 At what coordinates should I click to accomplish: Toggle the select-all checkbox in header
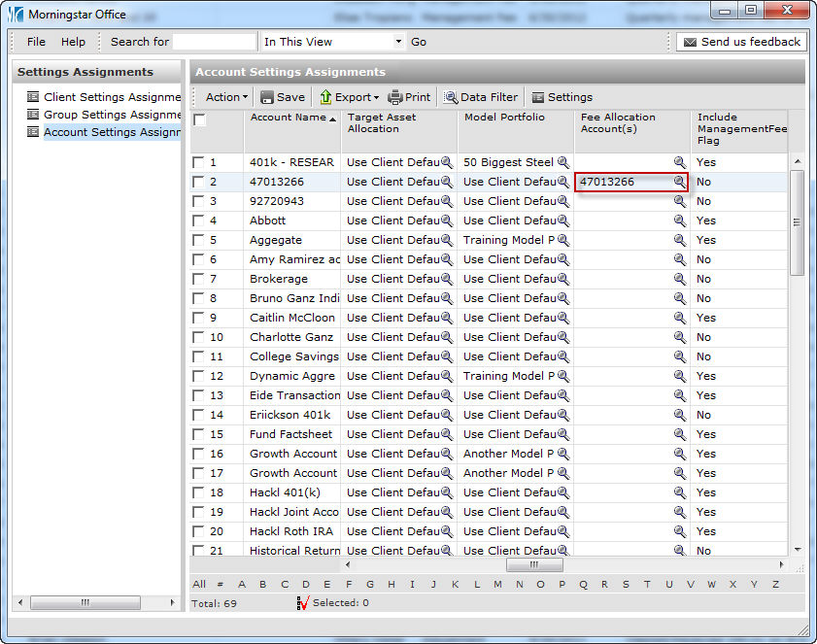199,120
